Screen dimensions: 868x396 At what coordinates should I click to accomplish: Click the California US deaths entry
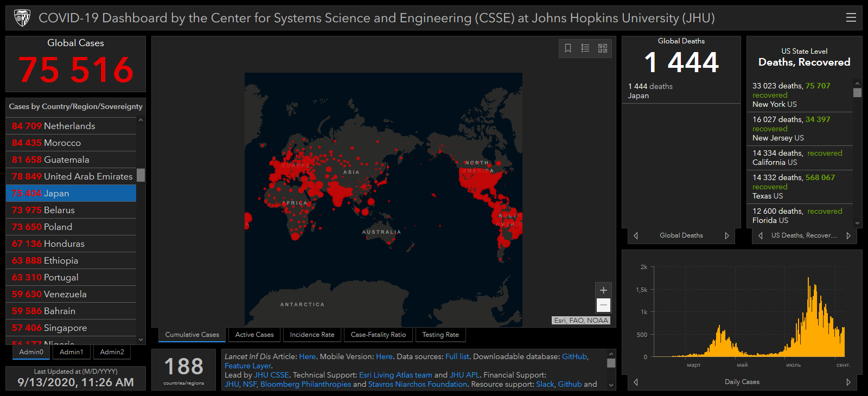click(x=800, y=158)
